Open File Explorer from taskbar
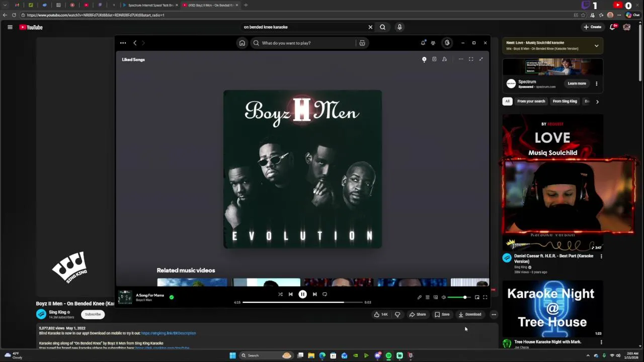Screen dimensions: 644x362 [x=311, y=355]
